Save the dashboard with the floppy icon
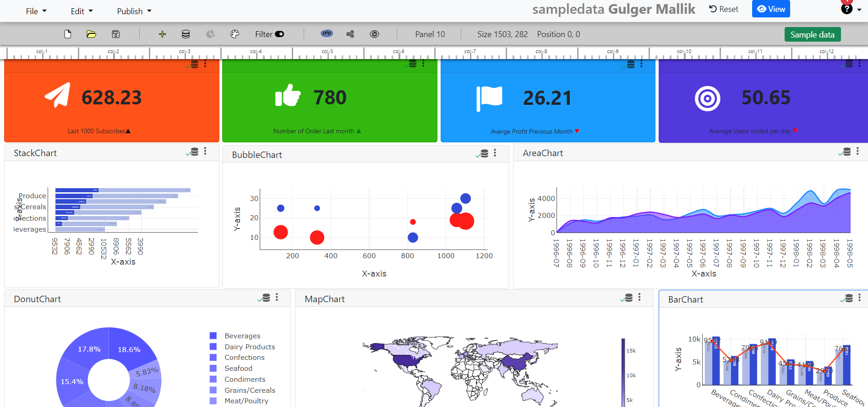Screen dimensions: 868x407 (116, 34)
